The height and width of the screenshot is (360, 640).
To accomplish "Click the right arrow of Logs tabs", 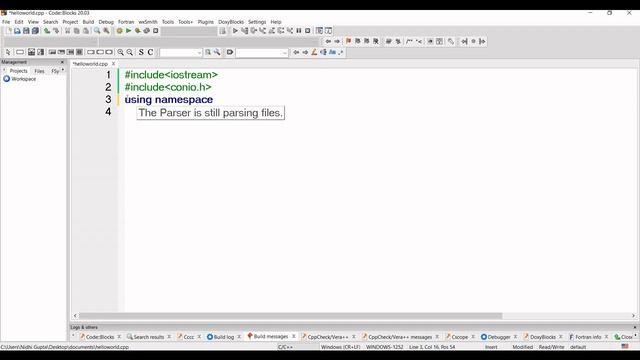I will tap(635, 336).
